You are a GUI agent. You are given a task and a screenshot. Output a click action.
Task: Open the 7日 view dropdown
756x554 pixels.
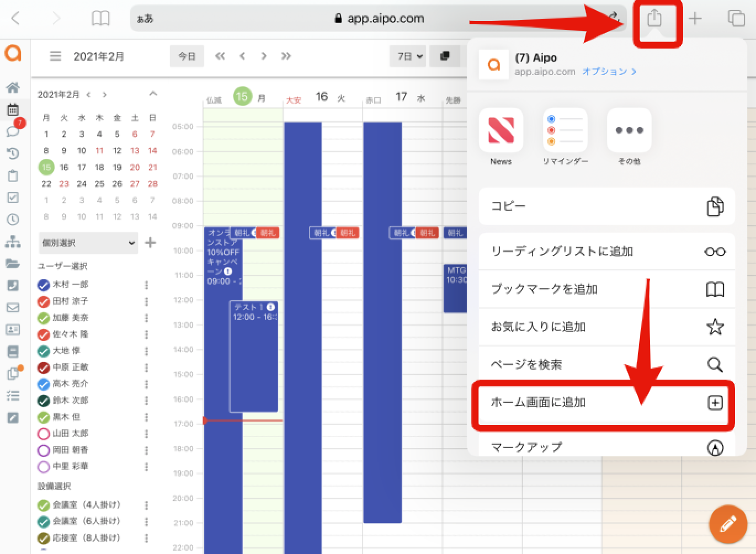click(409, 56)
